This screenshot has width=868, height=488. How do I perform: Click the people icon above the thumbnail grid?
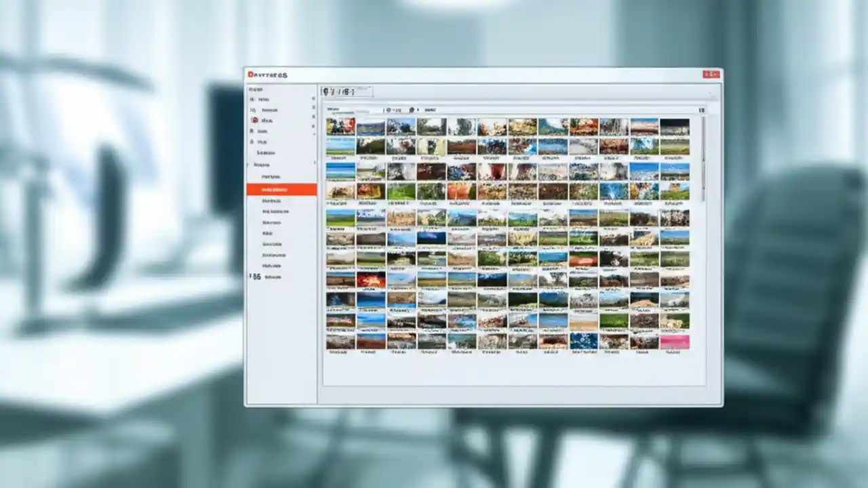(x=411, y=109)
